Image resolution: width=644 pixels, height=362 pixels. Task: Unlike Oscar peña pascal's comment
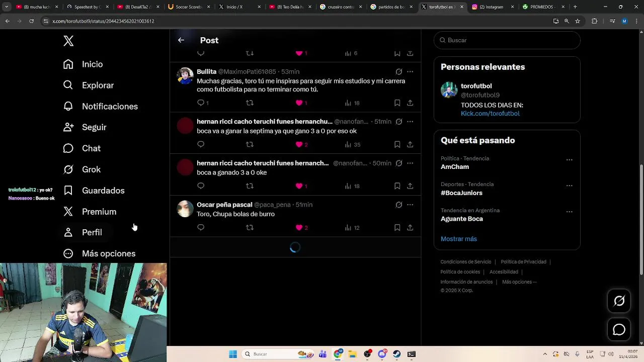coord(299,227)
